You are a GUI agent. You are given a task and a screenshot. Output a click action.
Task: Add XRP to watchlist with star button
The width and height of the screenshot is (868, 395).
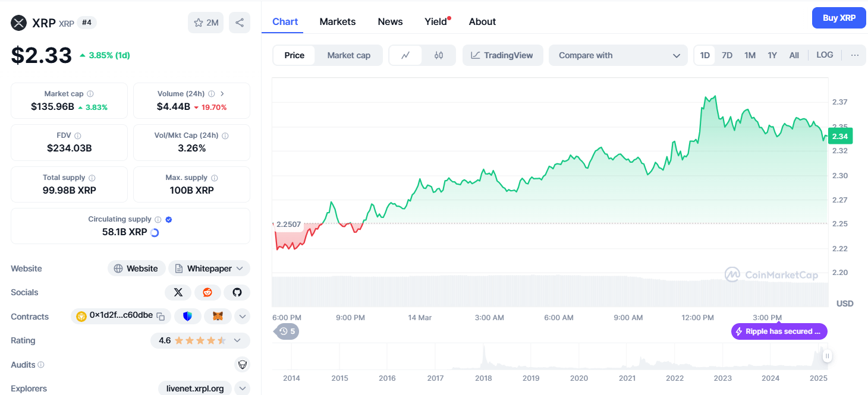(x=206, y=23)
